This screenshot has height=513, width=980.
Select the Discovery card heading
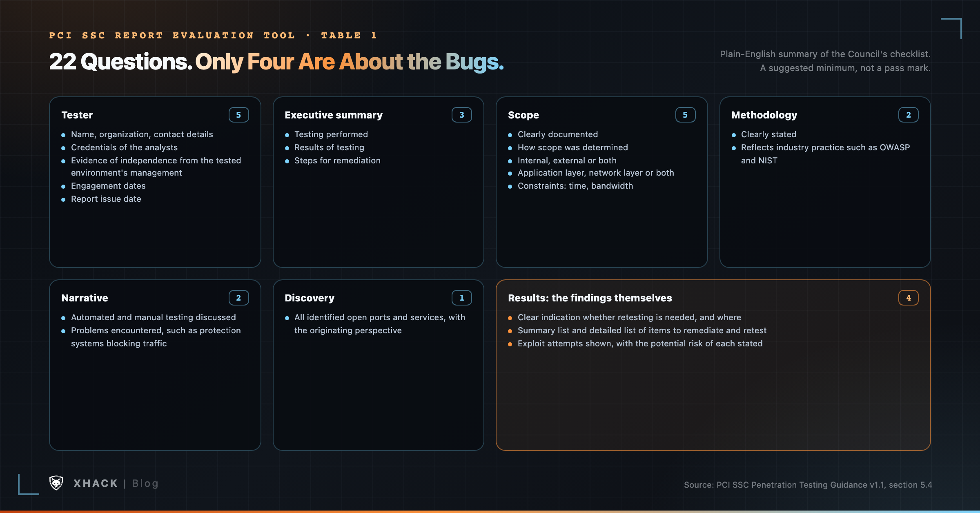click(310, 298)
